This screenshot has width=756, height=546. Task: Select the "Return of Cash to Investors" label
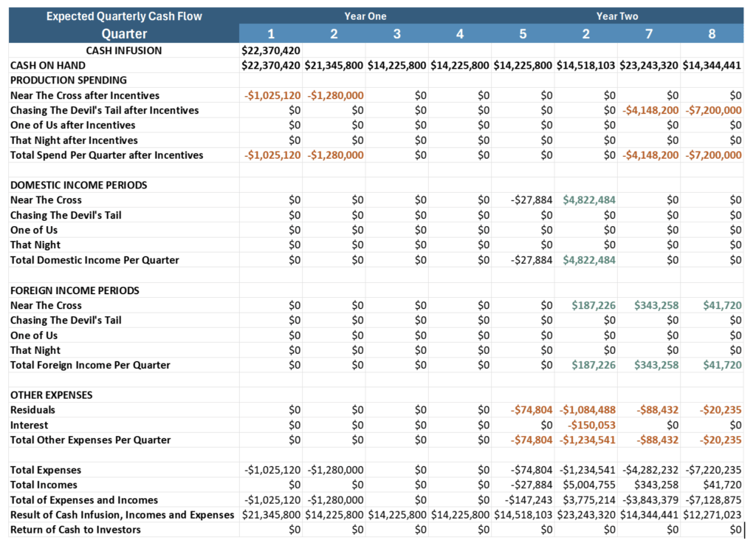click(75, 529)
